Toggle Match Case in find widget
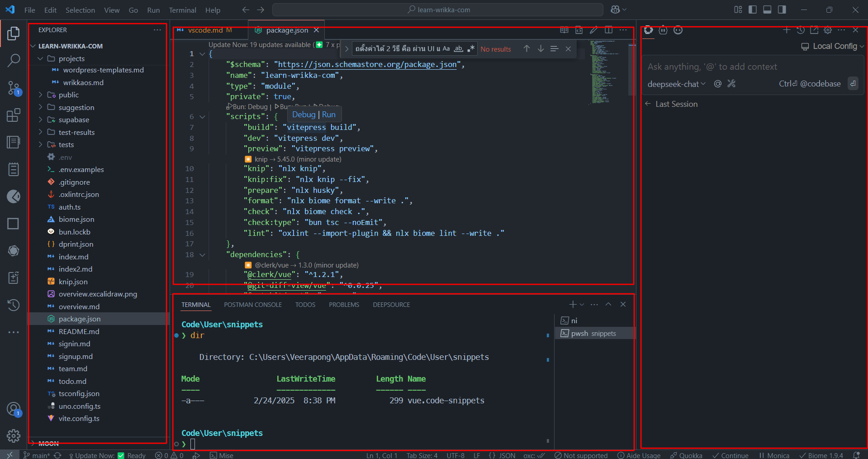 coord(446,48)
